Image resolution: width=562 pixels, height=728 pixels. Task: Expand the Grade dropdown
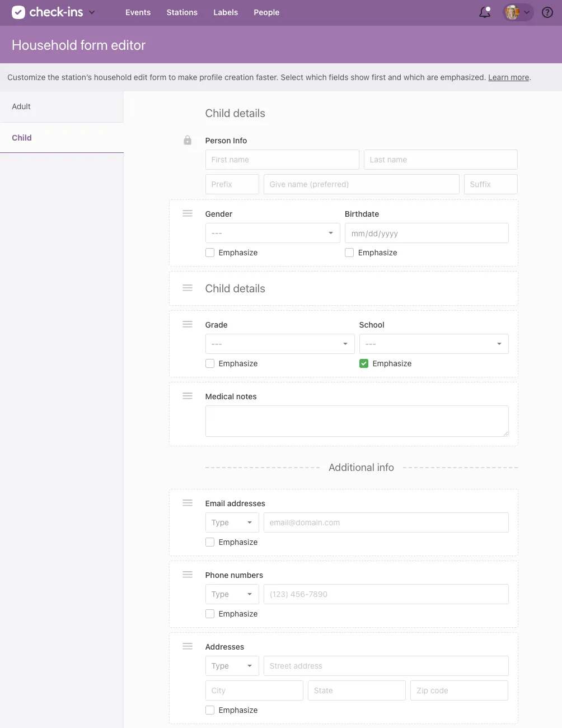click(280, 344)
